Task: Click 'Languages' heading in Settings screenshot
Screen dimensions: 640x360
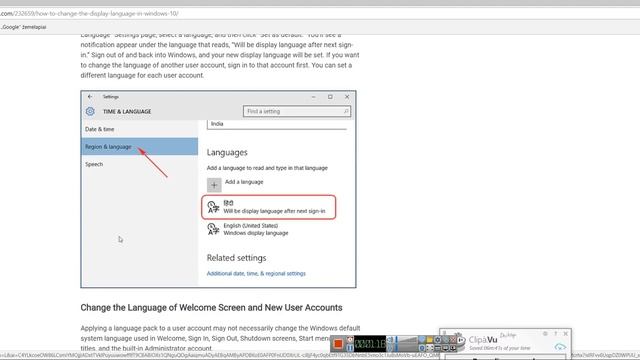Action: point(227,152)
